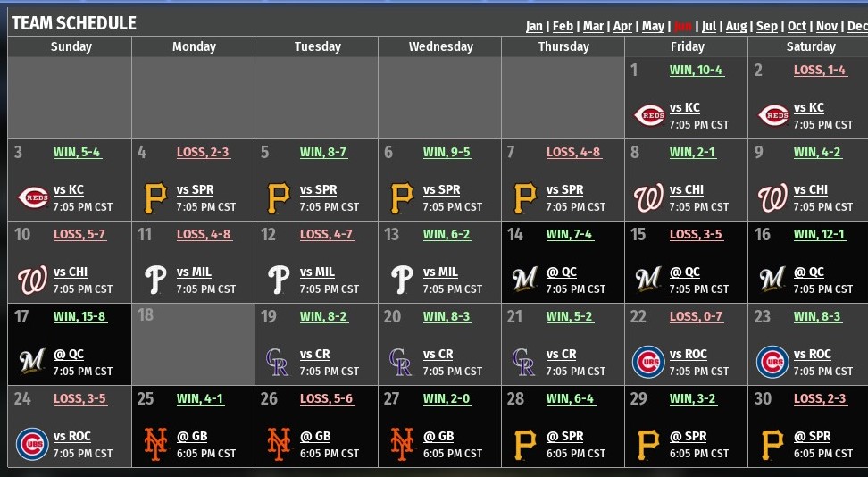Click the Pirates logo on June 4

[x=154, y=197]
